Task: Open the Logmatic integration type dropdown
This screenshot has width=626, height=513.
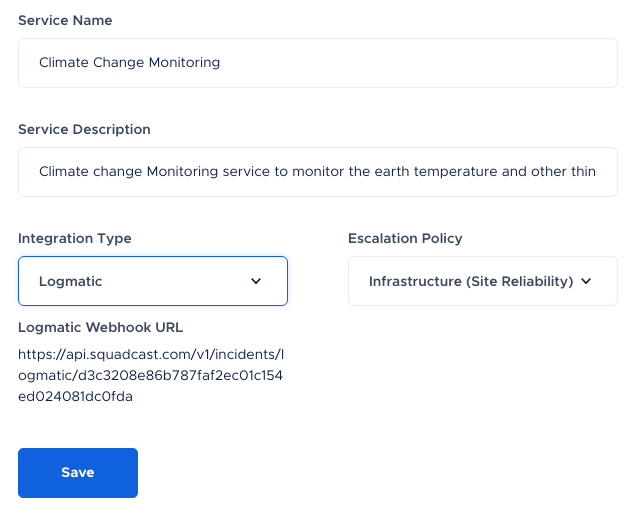Action: (x=152, y=281)
